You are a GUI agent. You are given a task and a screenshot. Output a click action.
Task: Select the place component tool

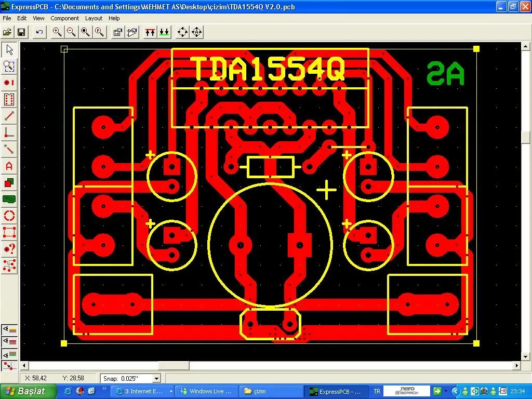[x=9, y=99]
